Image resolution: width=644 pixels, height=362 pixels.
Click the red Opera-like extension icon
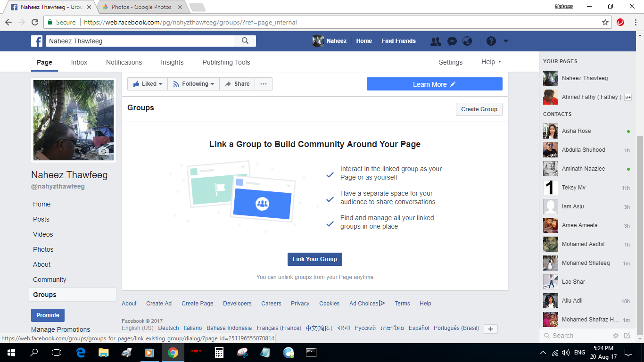pyautogui.click(x=620, y=22)
